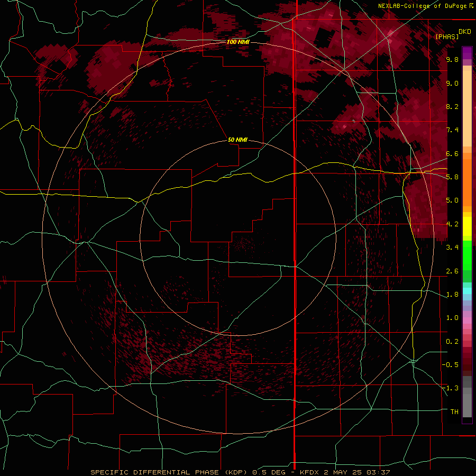Click the 5.8 scale value
The height and width of the screenshot is (476, 476).
452,177
